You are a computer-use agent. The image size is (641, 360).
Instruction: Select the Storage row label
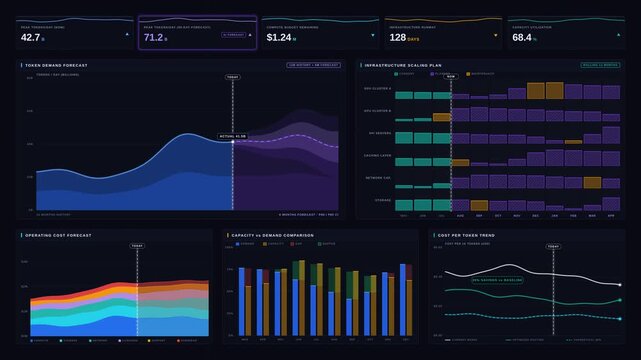click(383, 200)
